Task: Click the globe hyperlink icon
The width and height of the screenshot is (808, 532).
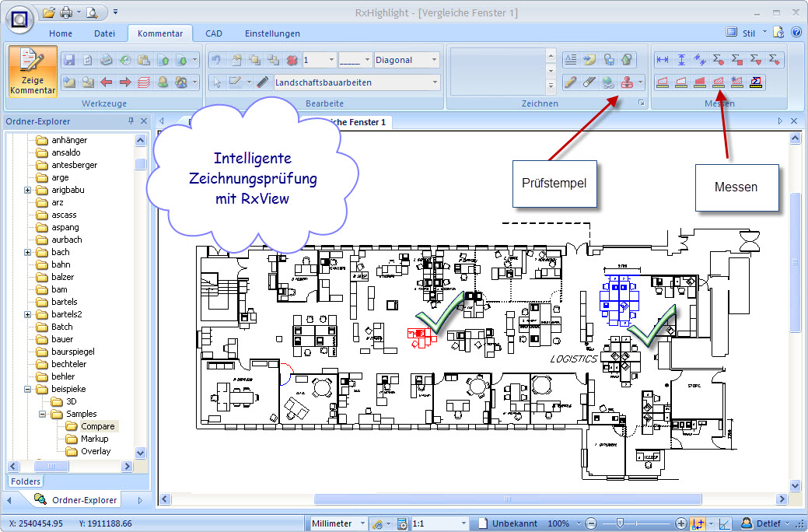Action: (608, 82)
